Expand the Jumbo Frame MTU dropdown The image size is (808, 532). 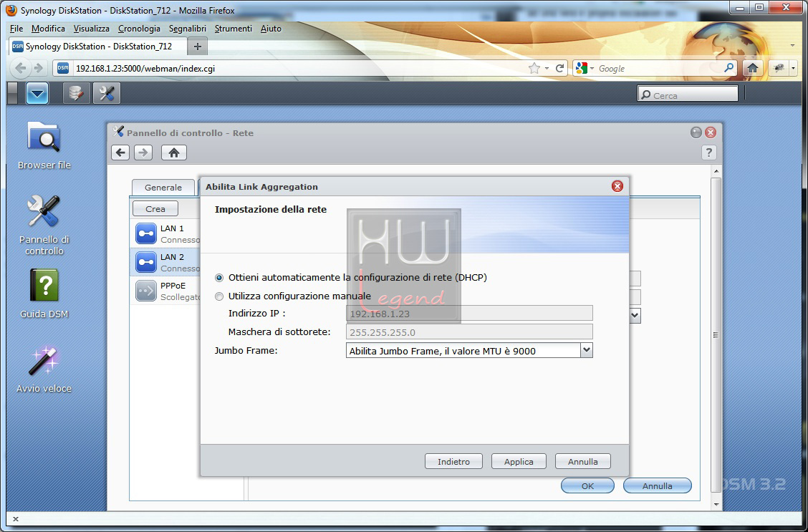[x=587, y=350]
